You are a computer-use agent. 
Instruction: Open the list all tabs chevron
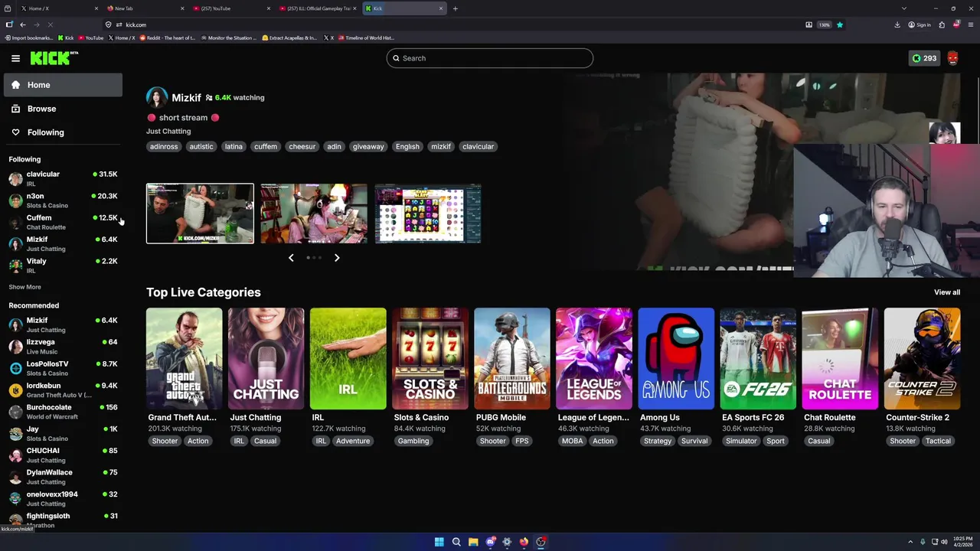[x=904, y=8]
